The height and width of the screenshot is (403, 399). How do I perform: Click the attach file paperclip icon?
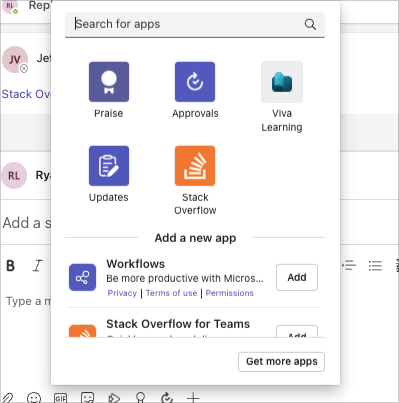click(x=7, y=398)
